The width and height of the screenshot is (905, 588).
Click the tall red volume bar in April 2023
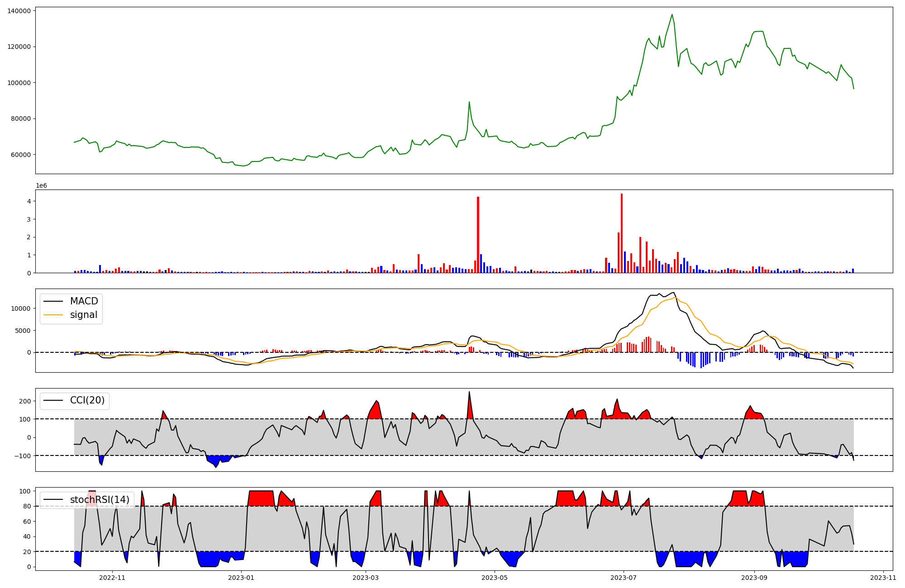pyautogui.click(x=478, y=234)
